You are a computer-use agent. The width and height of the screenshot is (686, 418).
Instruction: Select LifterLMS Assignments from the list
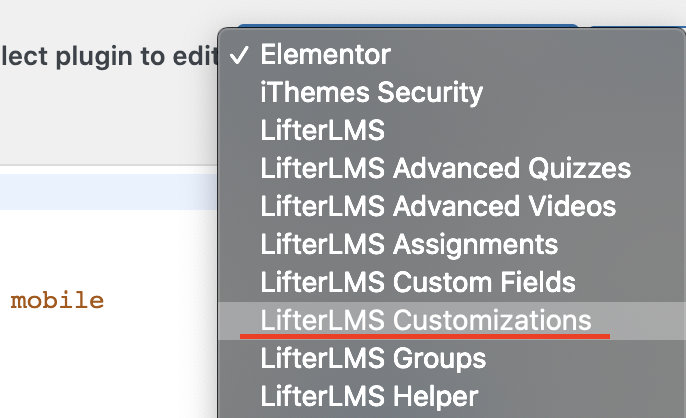(x=452, y=244)
